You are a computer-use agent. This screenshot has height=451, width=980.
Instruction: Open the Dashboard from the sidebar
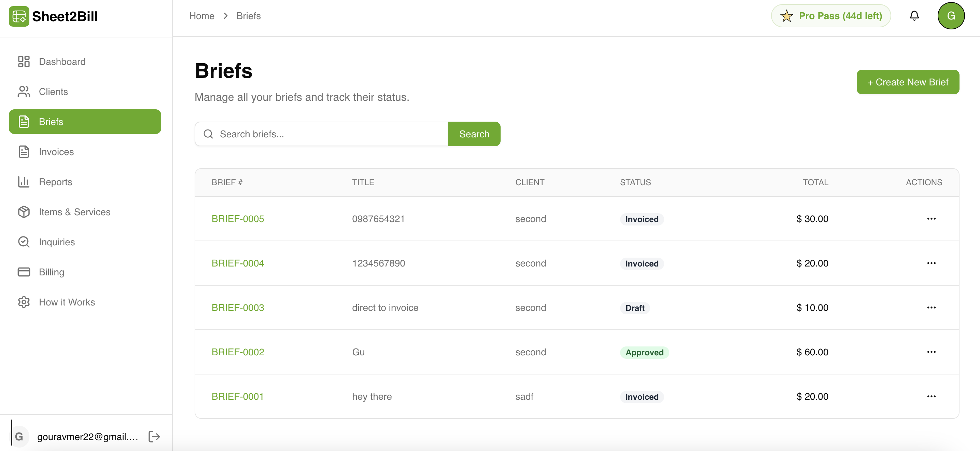coord(24,61)
